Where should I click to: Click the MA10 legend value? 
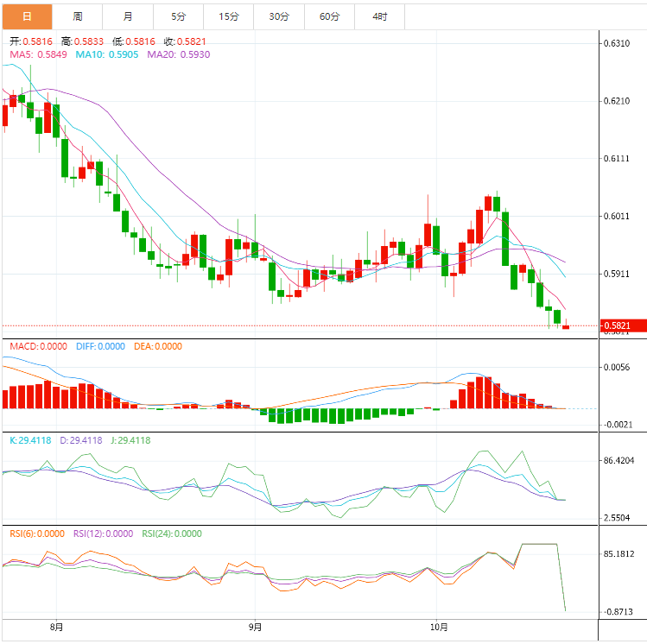coord(105,54)
